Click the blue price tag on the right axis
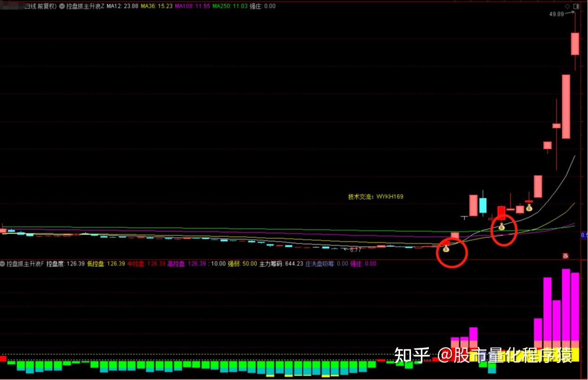Viewport: 588px width, 380px height. pyautogui.click(x=584, y=235)
